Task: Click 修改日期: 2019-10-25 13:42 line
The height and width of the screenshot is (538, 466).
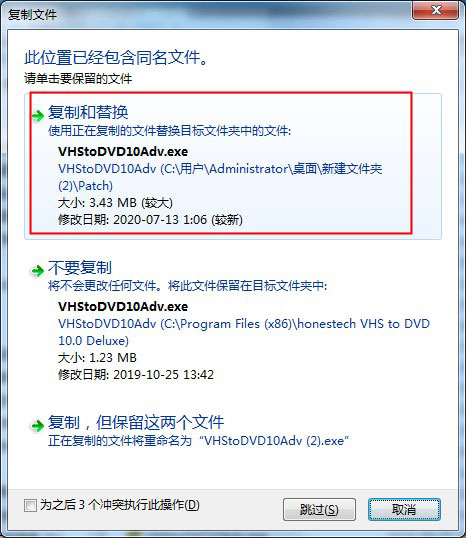Action: coord(136,374)
